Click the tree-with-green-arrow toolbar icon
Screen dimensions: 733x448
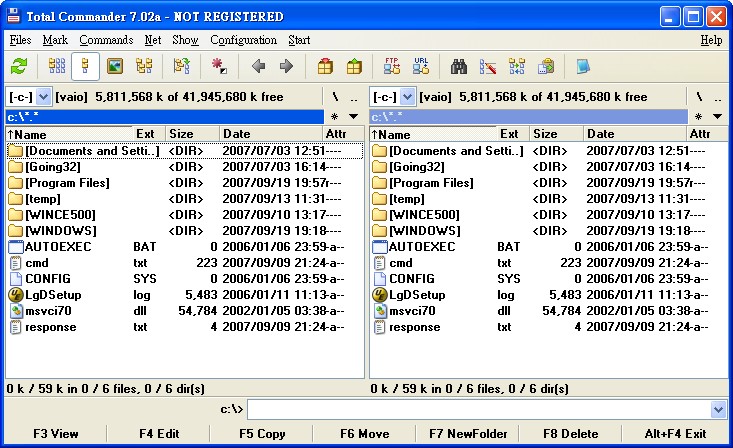click(182, 66)
